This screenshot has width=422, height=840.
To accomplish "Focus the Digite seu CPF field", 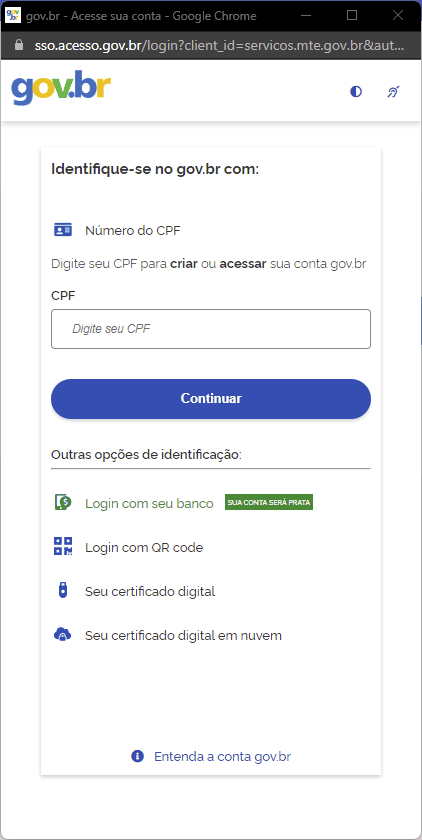I will [x=211, y=329].
